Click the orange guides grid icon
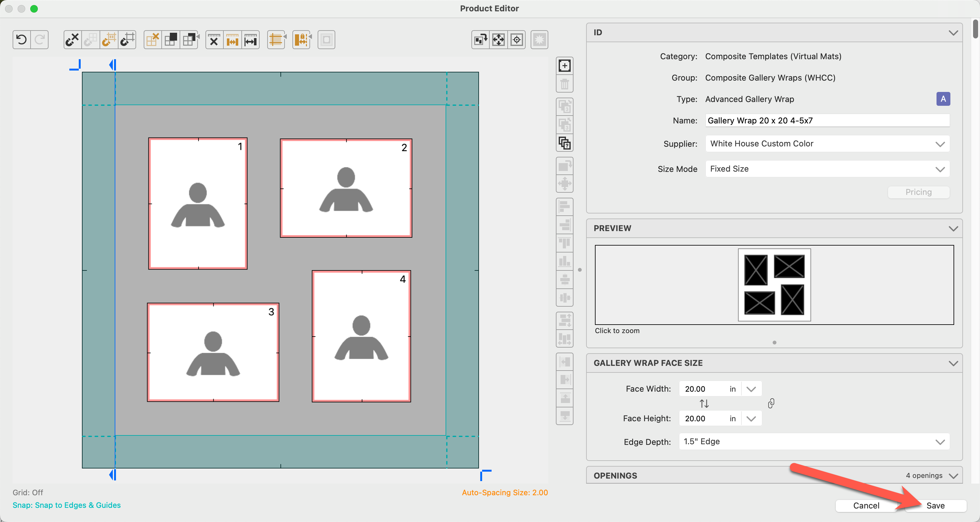 tap(276, 40)
